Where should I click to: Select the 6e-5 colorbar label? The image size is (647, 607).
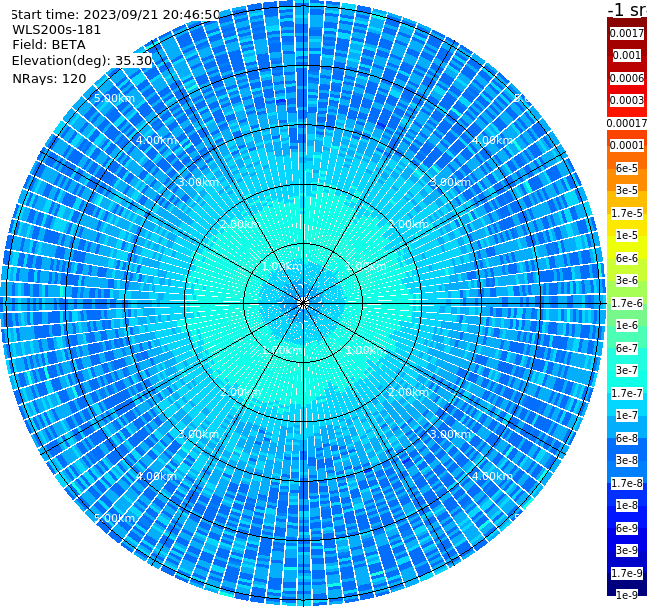pyautogui.click(x=627, y=168)
